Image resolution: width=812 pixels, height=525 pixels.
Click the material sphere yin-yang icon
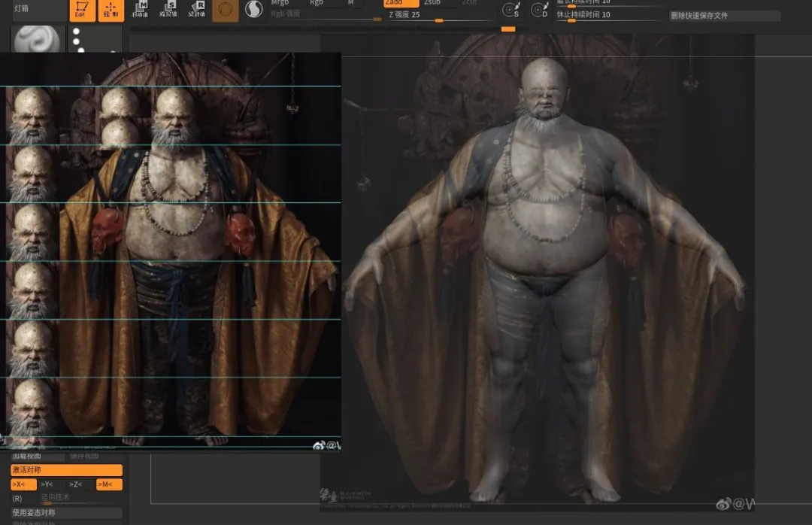[254, 10]
